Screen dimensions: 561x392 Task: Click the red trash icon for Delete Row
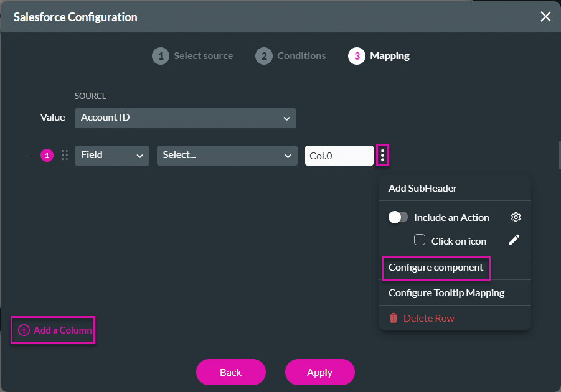pyautogui.click(x=394, y=318)
